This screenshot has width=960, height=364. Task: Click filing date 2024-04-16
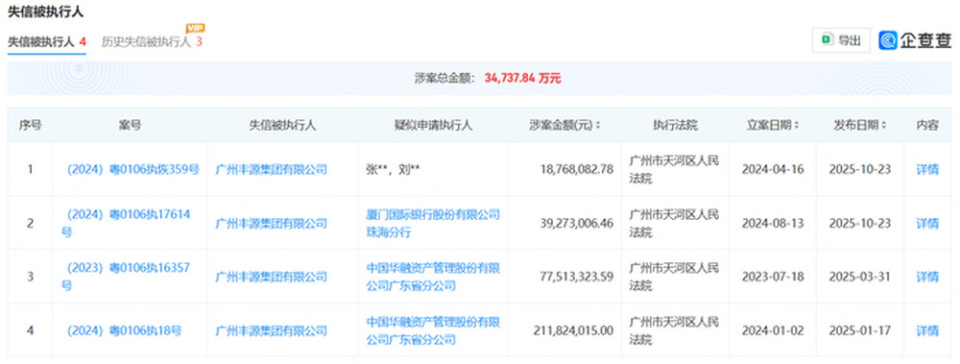[773, 169]
